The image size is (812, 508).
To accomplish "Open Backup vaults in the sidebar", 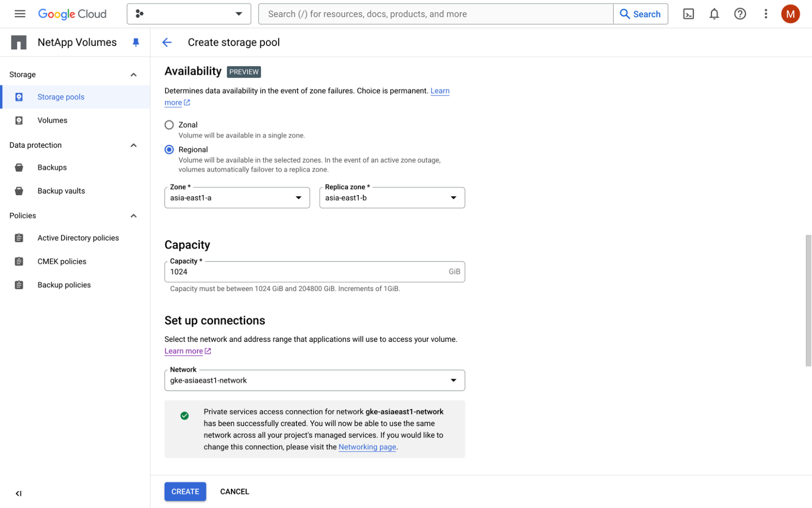I will 61,191.
